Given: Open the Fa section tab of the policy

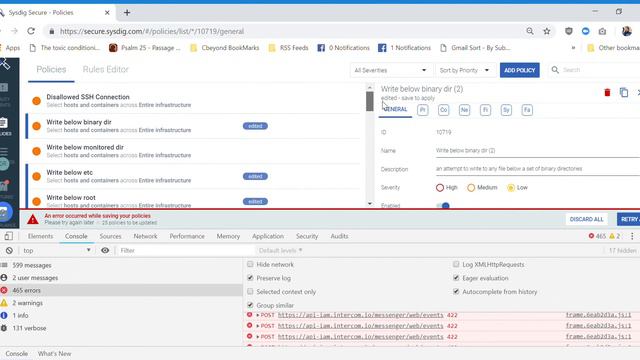Looking at the screenshot, I should (x=527, y=110).
